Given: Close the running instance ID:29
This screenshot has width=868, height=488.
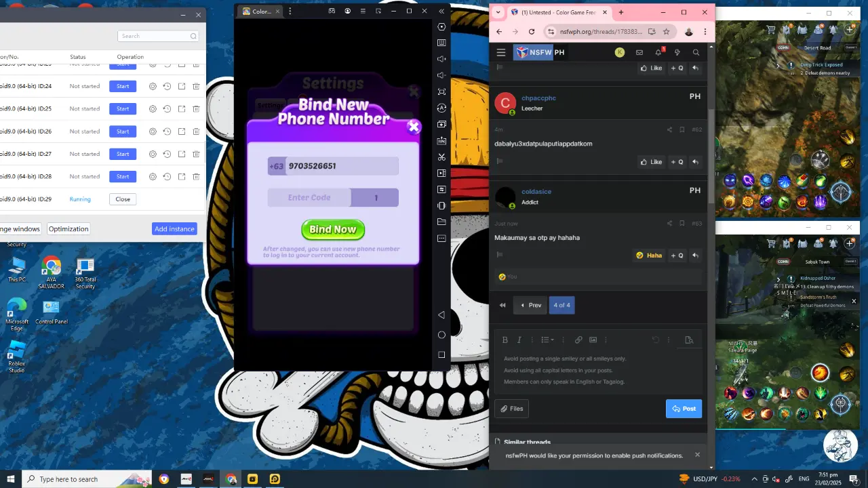Looking at the screenshot, I should (x=123, y=199).
